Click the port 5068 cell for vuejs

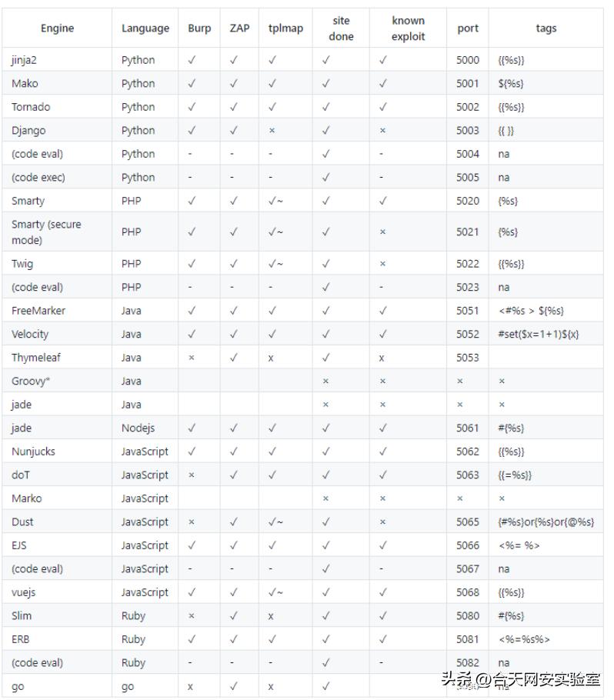click(467, 593)
